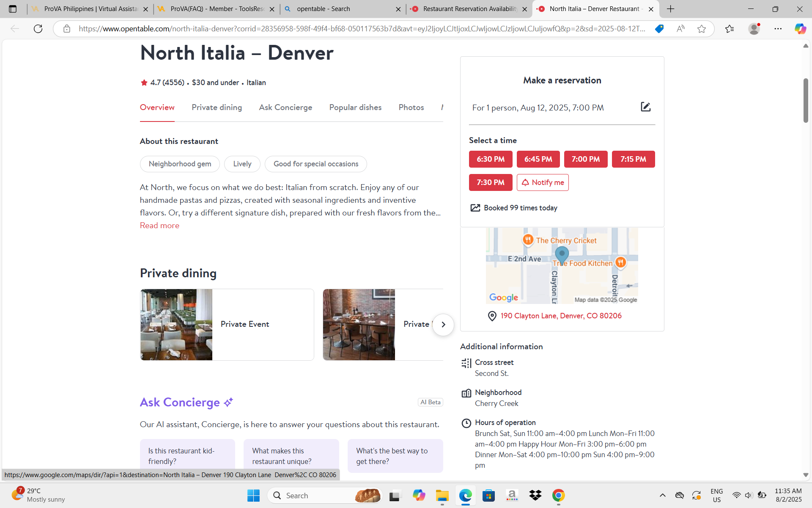Open the Edge tab actions menu icon
The image size is (812, 508).
(x=13, y=9)
